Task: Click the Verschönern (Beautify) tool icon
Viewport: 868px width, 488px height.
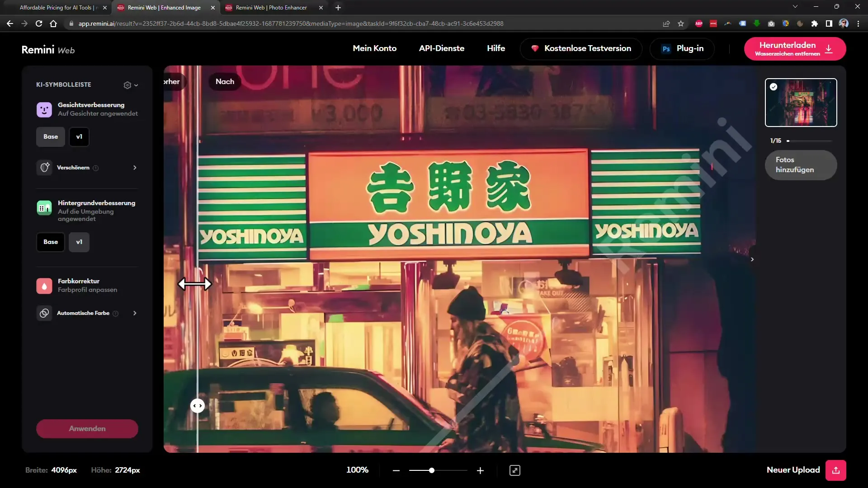Action: click(44, 168)
